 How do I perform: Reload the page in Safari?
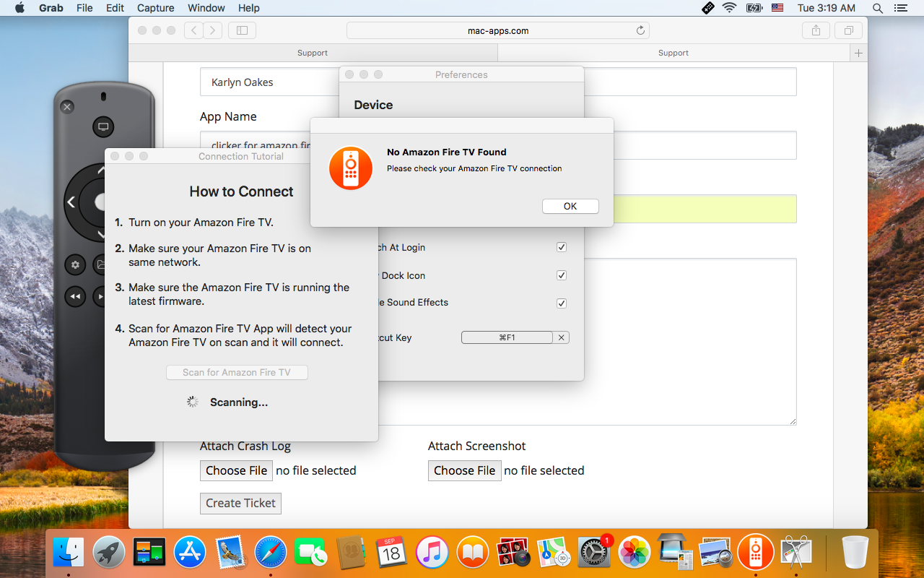tap(640, 30)
